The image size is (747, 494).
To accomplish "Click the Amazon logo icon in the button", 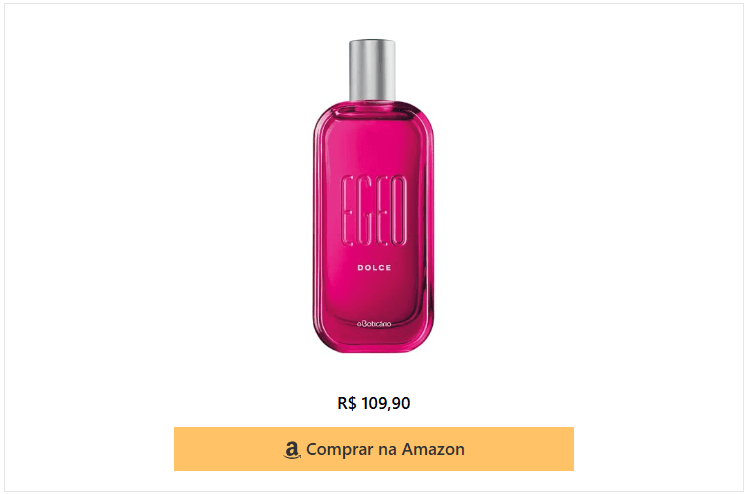I will tap(292, 450).
